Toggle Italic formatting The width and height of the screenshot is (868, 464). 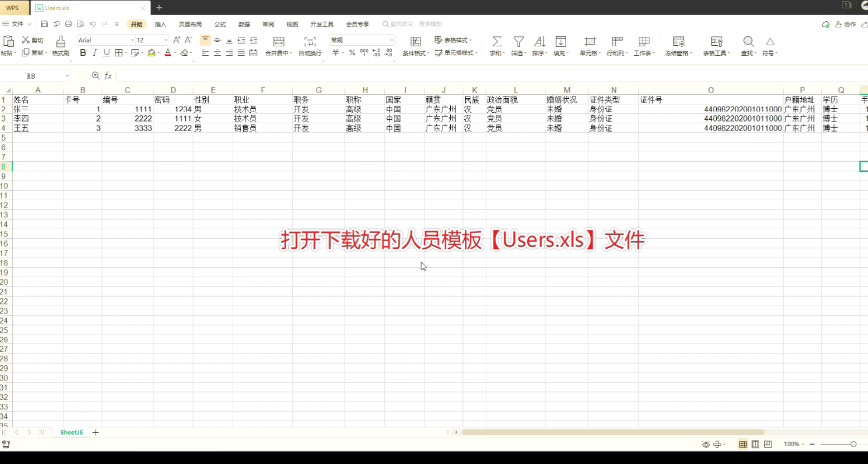(x=95, y=53)
